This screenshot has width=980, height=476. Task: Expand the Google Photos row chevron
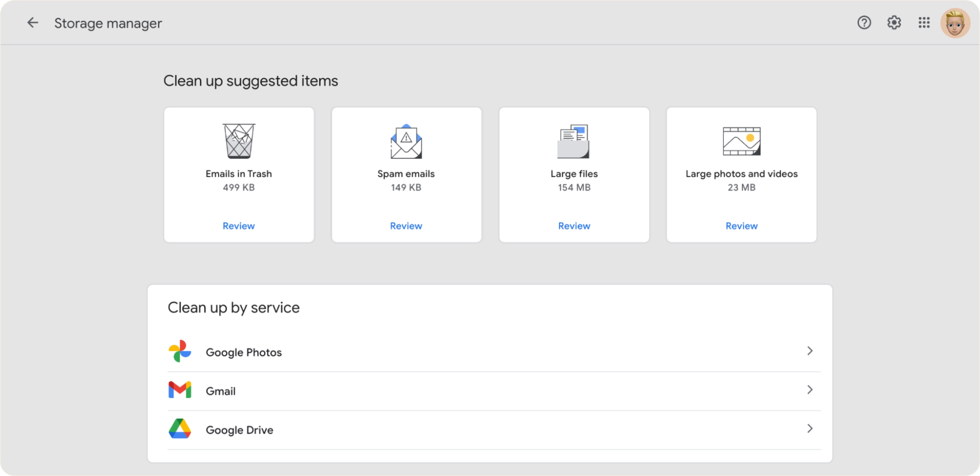pyautogui.click(x=810, y=351)
